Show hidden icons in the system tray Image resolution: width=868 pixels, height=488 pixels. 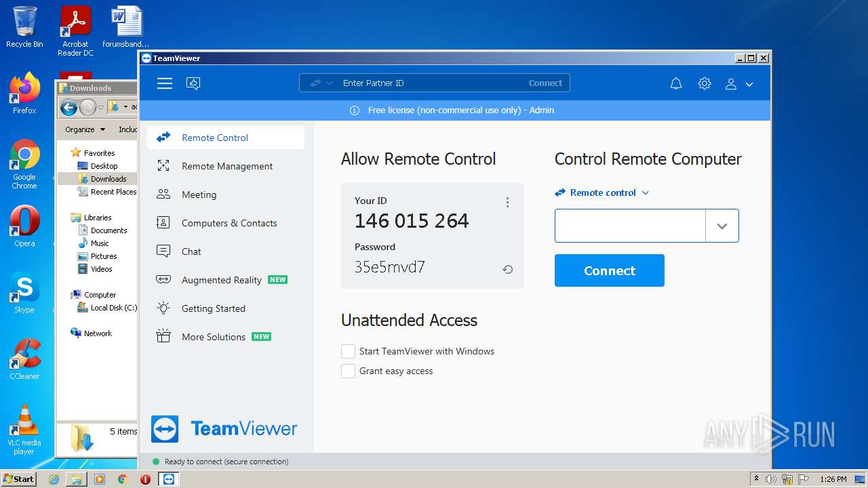pyautogui.click(x=756, y=479)
